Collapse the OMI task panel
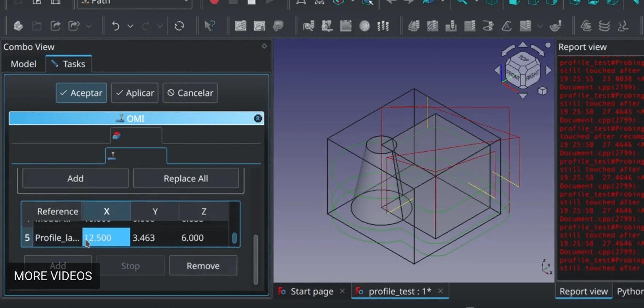This screenshot has height=308, width=644. pyautogui.click(x=258, y=119)
